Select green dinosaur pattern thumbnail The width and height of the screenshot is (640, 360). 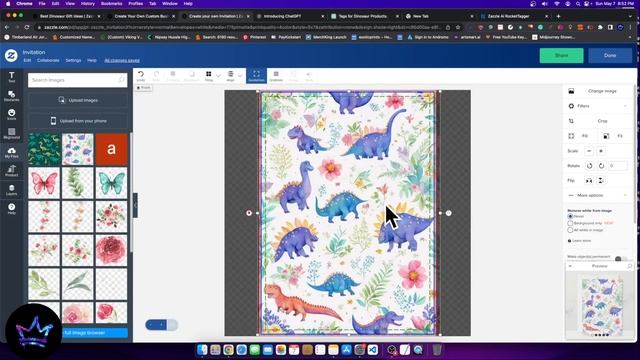44,149
